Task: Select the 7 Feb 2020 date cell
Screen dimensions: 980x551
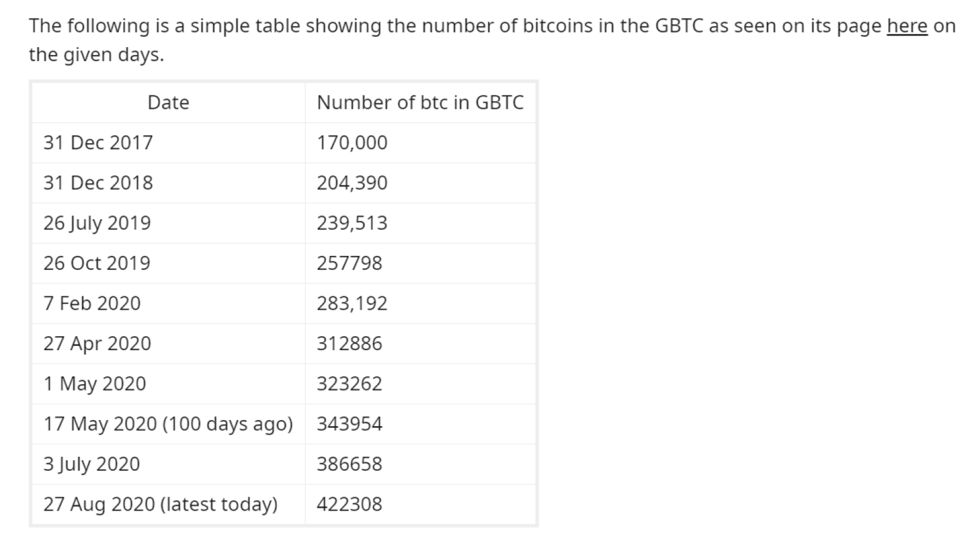Action: 168,304
